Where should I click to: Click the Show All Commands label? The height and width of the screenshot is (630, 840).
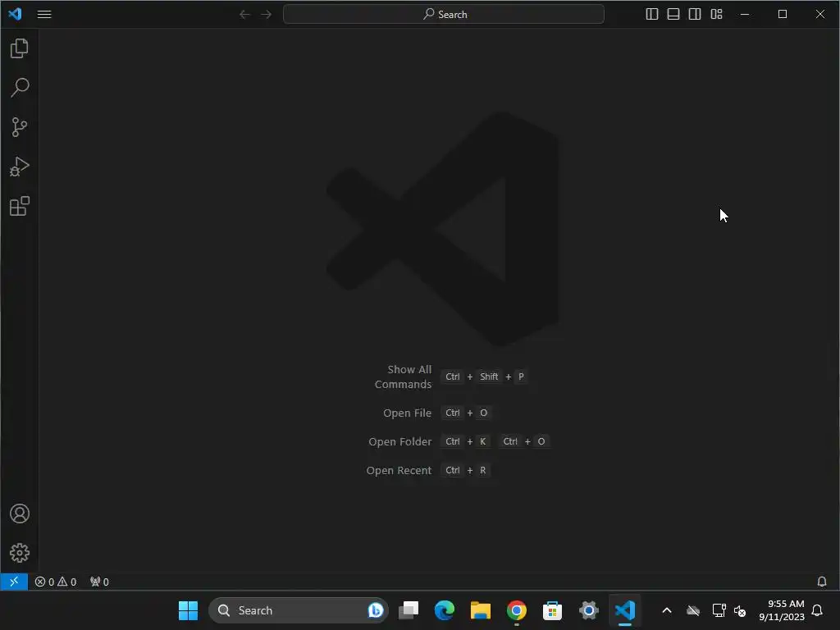point(404,377)
